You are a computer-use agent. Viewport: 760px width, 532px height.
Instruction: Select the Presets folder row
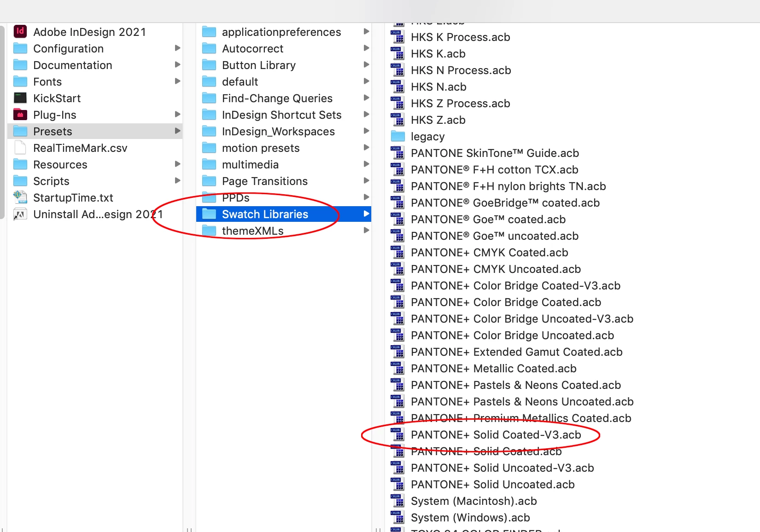(x=95, y=131)
